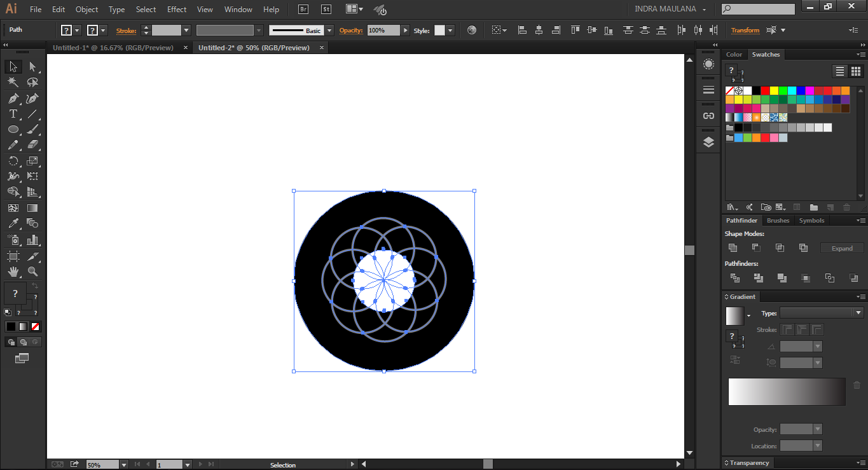868x470 pixels.
Task: Open the Basic brush definition dropdown
Action: (x=329, y=30)
